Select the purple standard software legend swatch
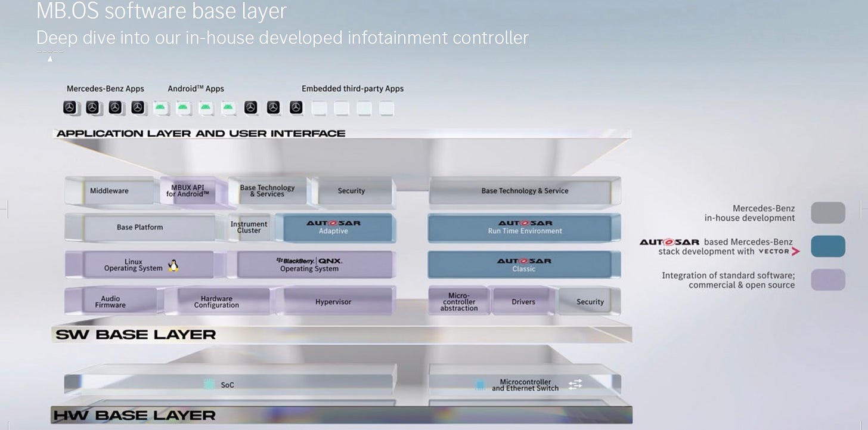 pyautogui.click(x=828, y=280)
